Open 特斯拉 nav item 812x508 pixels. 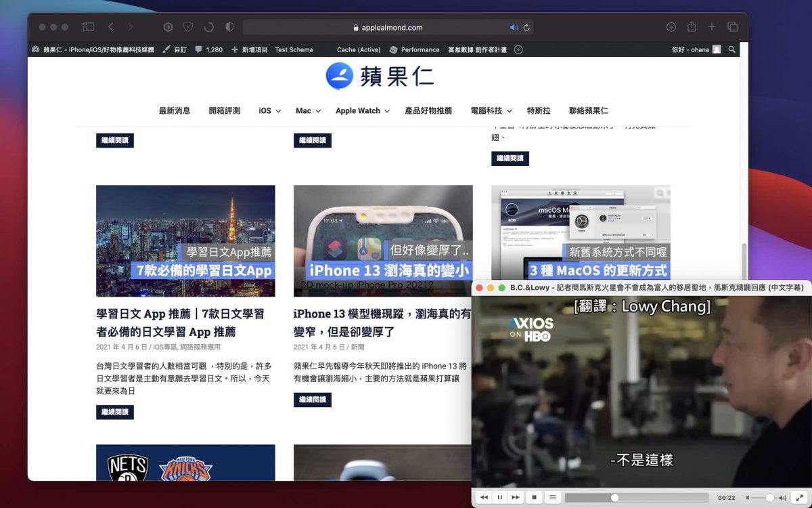539,110
